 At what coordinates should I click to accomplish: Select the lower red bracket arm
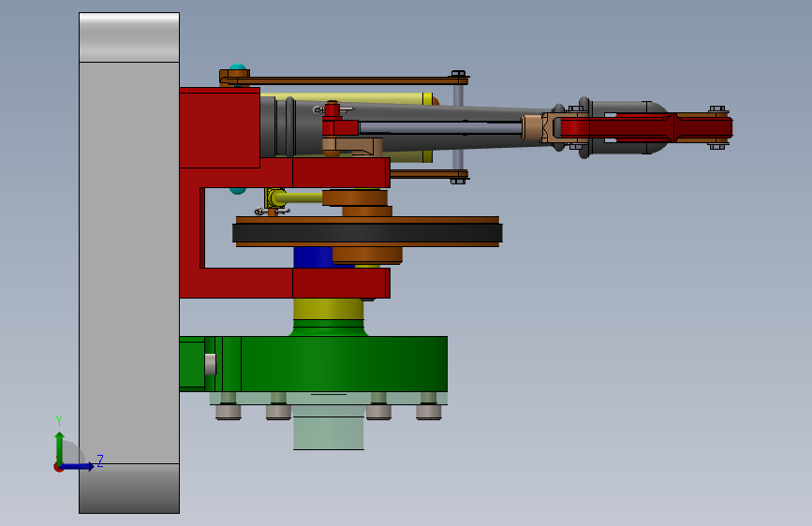tap(285, 284)
